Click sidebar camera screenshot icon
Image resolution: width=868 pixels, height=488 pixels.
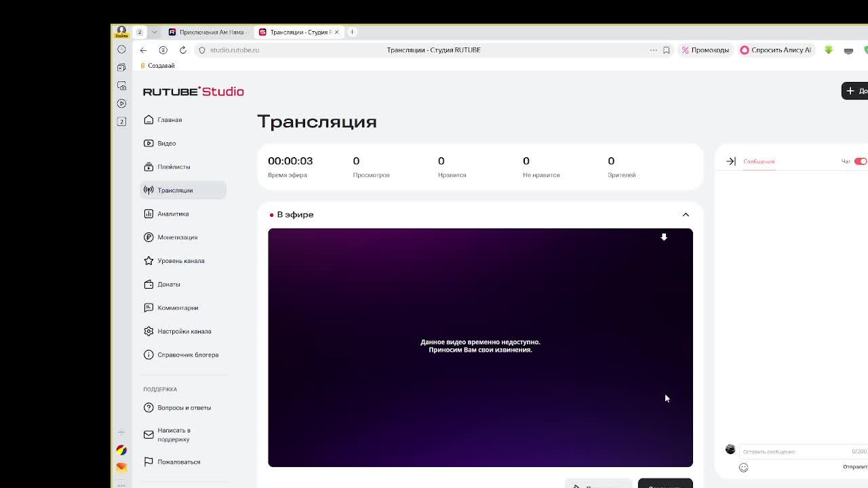121,85
